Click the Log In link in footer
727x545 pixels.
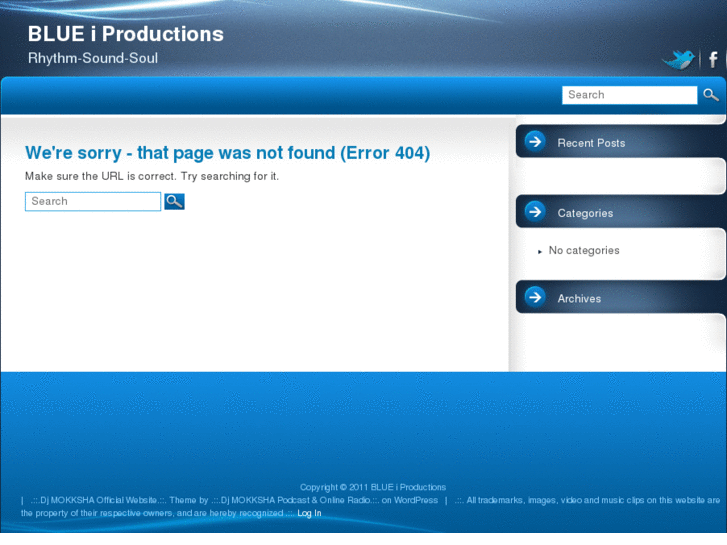pos(309,513)
